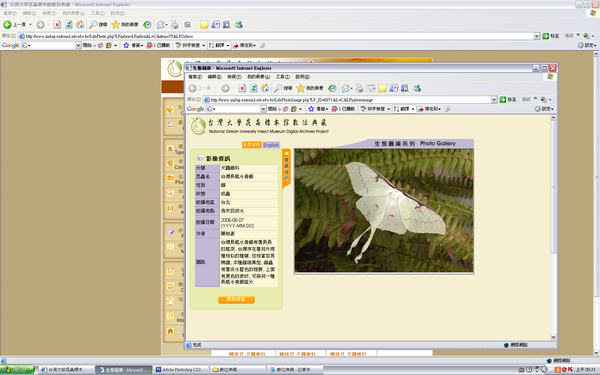Image resolution: width=600 pixels, height=375 pixels.
Task: Select orange Chinese info tab above panel
Action: pyautogui.click(x=252, y=145)
